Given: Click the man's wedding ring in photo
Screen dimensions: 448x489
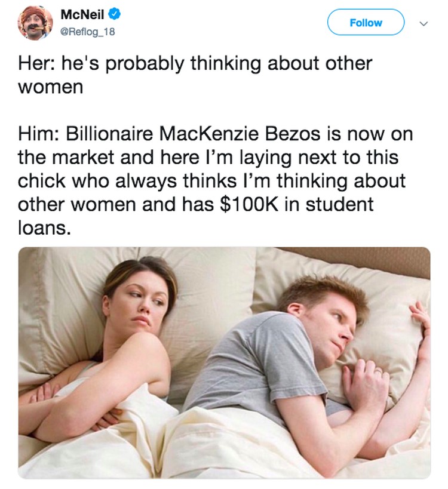Looking at the screenshot, I should [x=378, y=372].
